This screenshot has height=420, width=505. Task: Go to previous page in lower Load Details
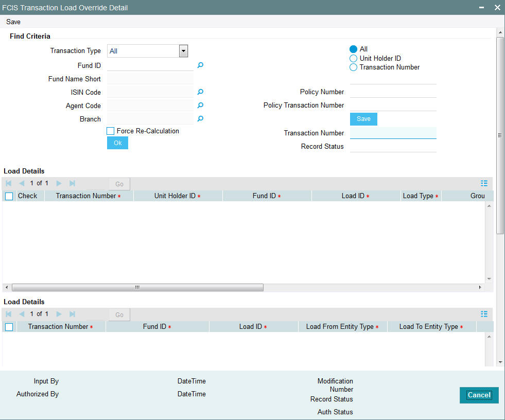point(22,314)
